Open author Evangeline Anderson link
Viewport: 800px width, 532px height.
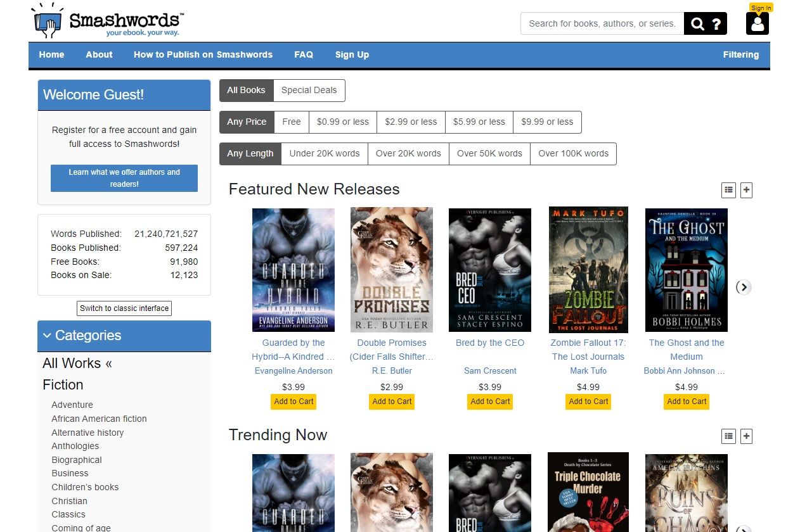click(294, 370)
